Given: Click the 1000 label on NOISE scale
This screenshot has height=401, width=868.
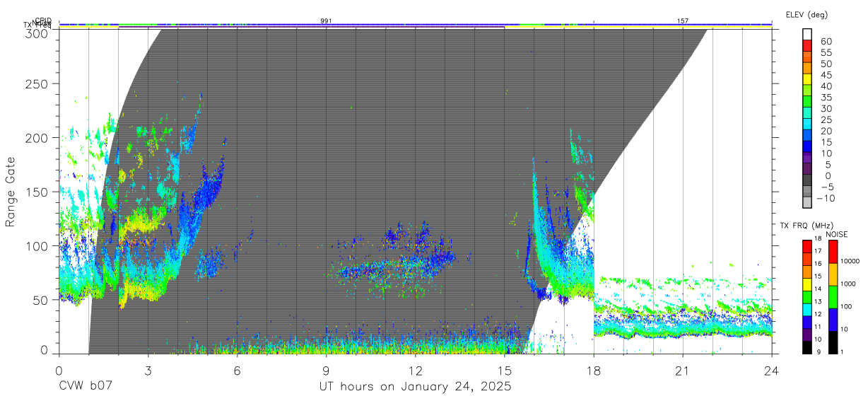Looking at the screenshot, I should [848, 284].
